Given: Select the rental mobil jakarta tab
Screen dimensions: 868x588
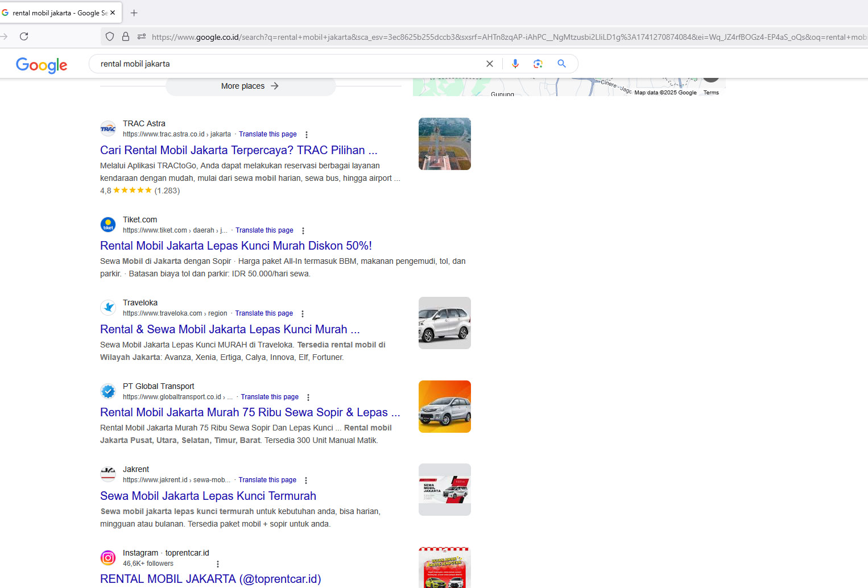Looking at the screenshot, I should [x=57, y=13].
